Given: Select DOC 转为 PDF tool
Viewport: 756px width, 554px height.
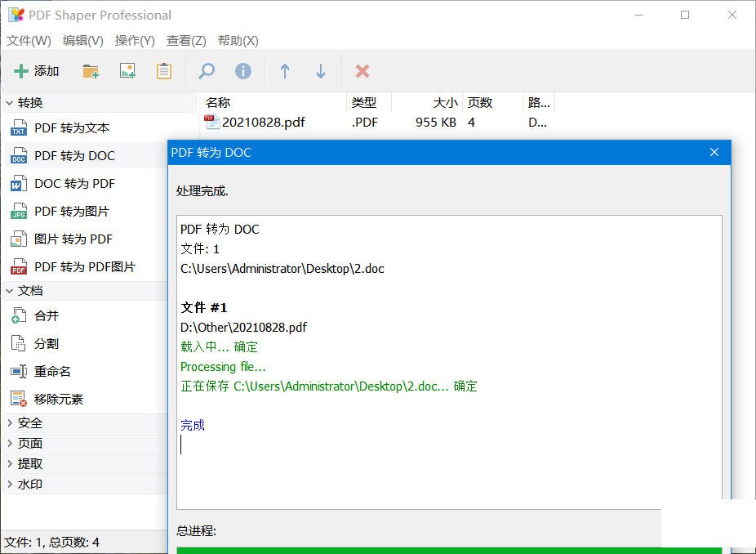Looking at the screenshot, I should click(x=87, y=184).
